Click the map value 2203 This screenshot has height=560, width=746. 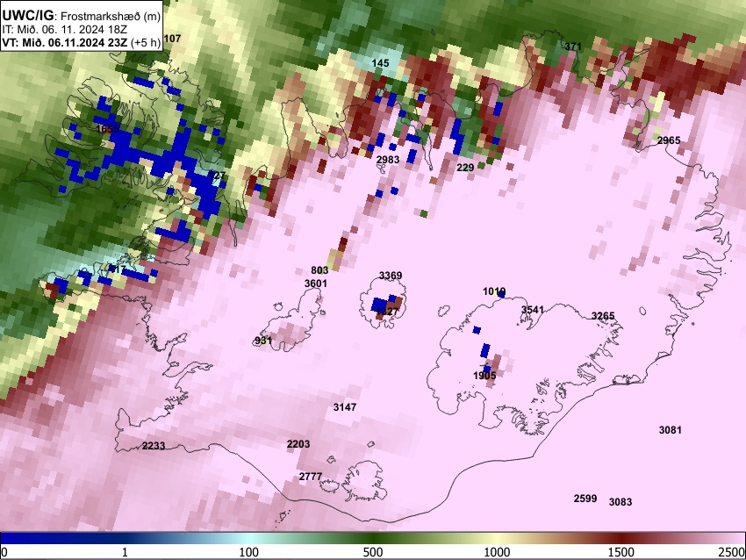[298, 444]
